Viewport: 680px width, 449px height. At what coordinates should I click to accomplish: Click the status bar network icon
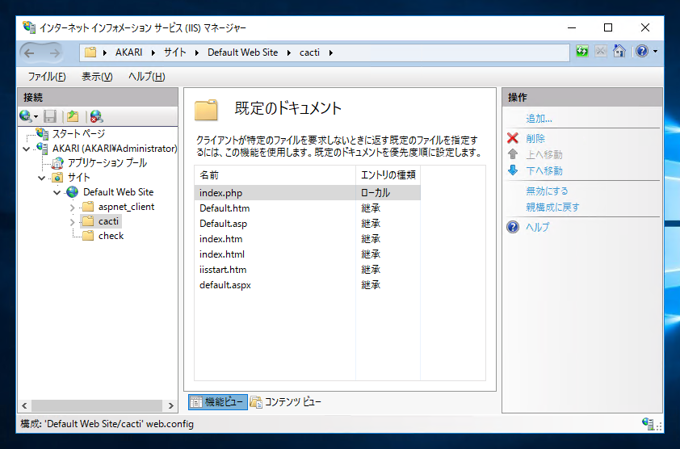coord(649,424)
